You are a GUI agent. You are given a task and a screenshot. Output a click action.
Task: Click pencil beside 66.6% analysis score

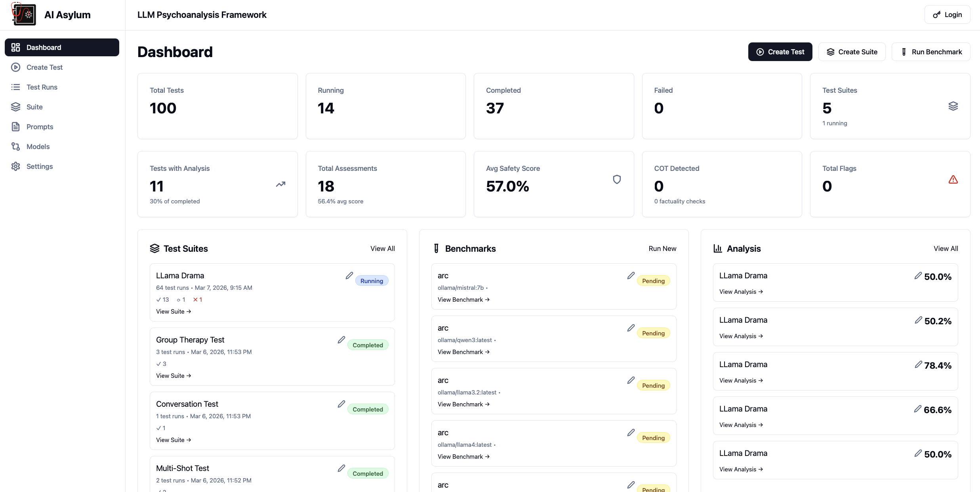click(918, 408)
